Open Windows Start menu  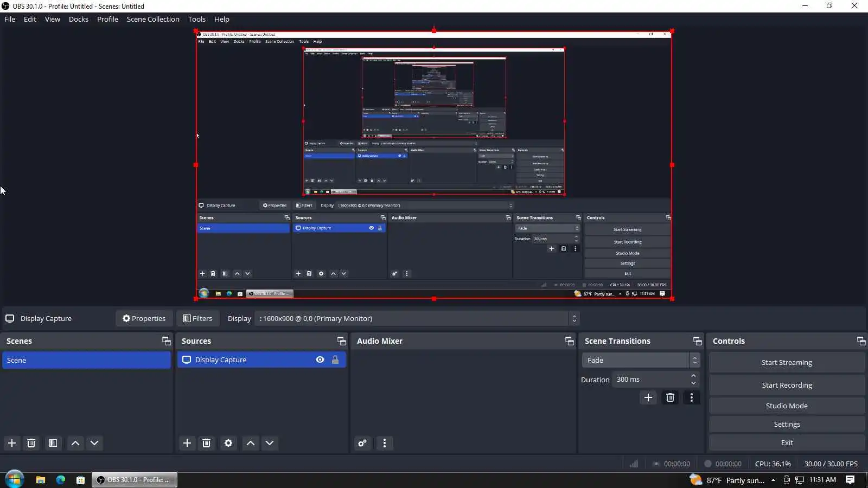pyautogui.click(x=15, y=479)
